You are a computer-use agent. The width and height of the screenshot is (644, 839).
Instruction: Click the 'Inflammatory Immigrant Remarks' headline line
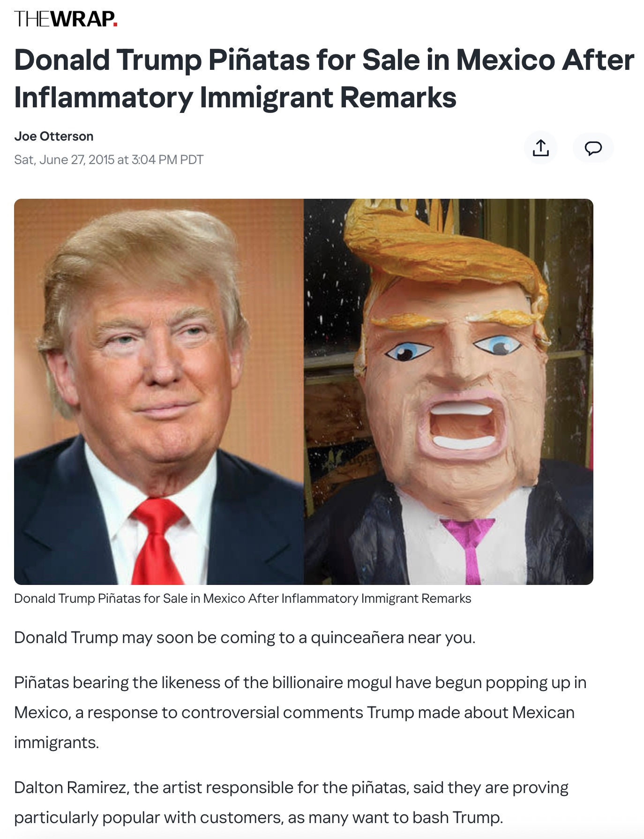tap(235, 97)
